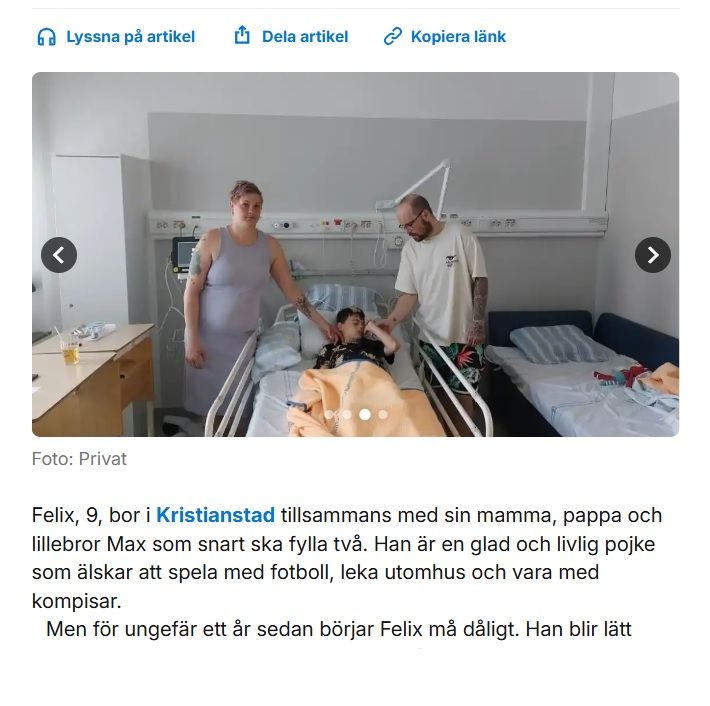The image size is (710, 706).
Task: Click the paragraph starting with Felix, 9
Action: pyautogui.click(x=347, y=558)
